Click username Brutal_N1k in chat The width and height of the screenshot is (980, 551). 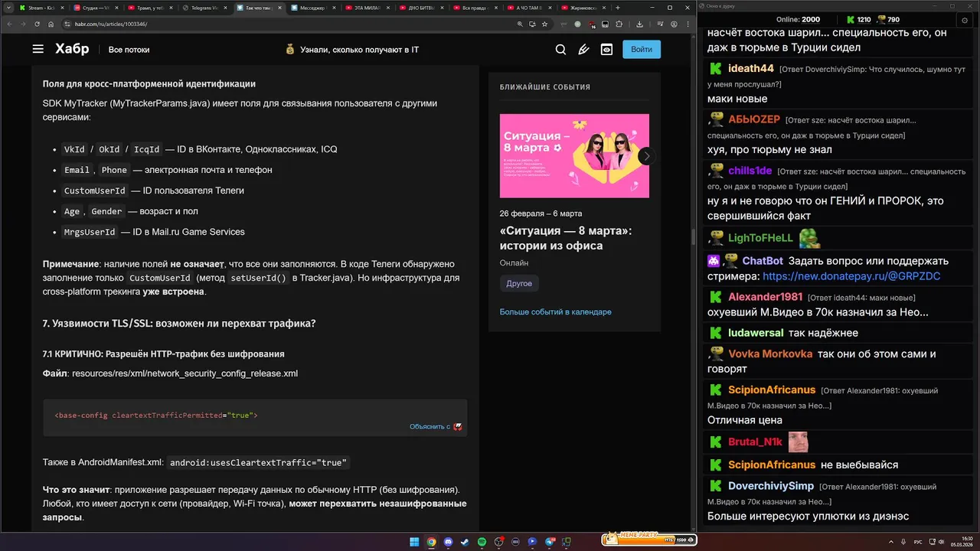(755, 442)
